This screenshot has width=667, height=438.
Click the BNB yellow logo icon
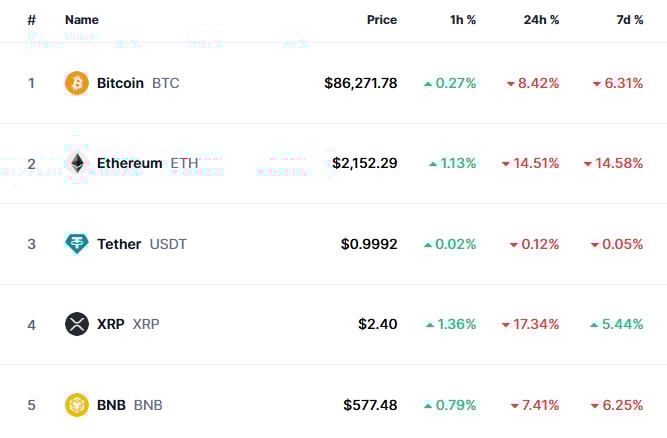tap(77, 405)
